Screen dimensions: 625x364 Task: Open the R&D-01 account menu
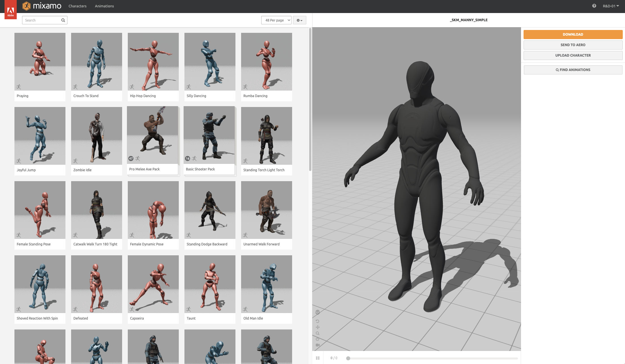(x=611, y=6)
